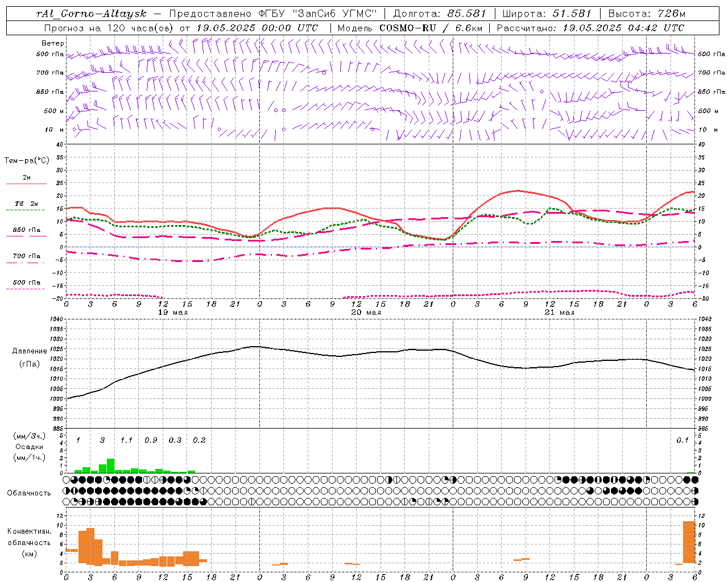Click the 1.1 three-hour precipitation value
The width and height of the screenshot is (728, 582).
click(x=126, y=440)
